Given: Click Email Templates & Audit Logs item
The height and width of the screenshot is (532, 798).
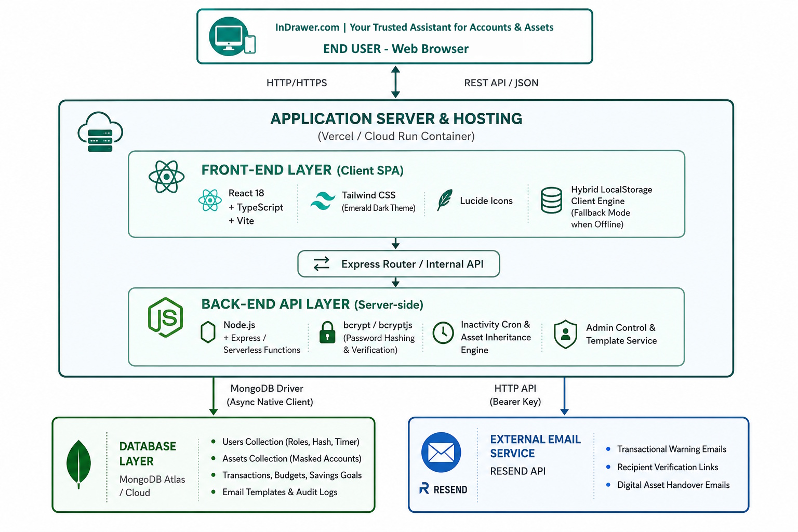Looking at the screenshot, I should point(280,492).
